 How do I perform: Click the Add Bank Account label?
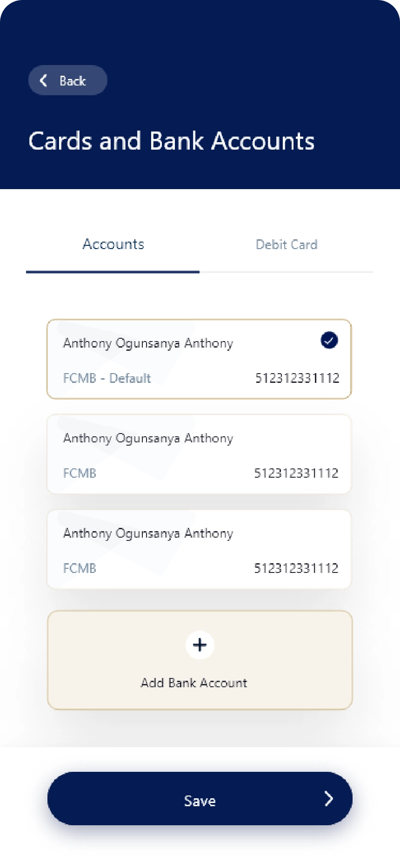(x=194, y=683)
